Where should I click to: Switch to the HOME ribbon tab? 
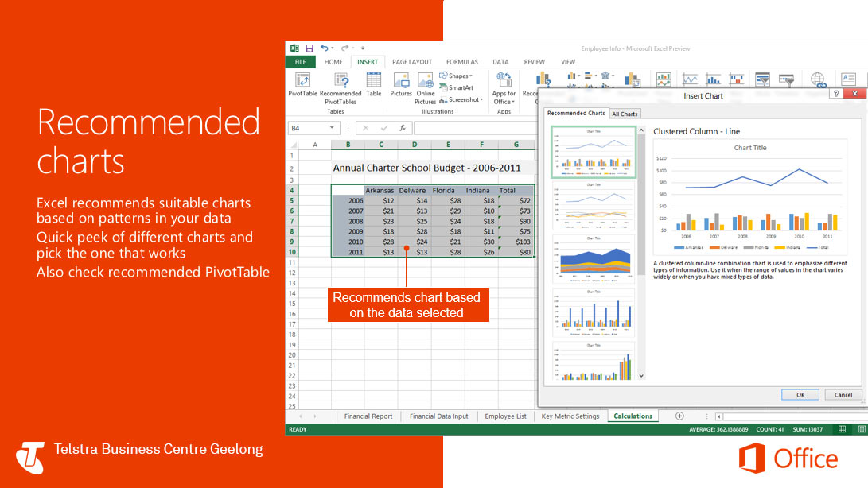(333, 62)
